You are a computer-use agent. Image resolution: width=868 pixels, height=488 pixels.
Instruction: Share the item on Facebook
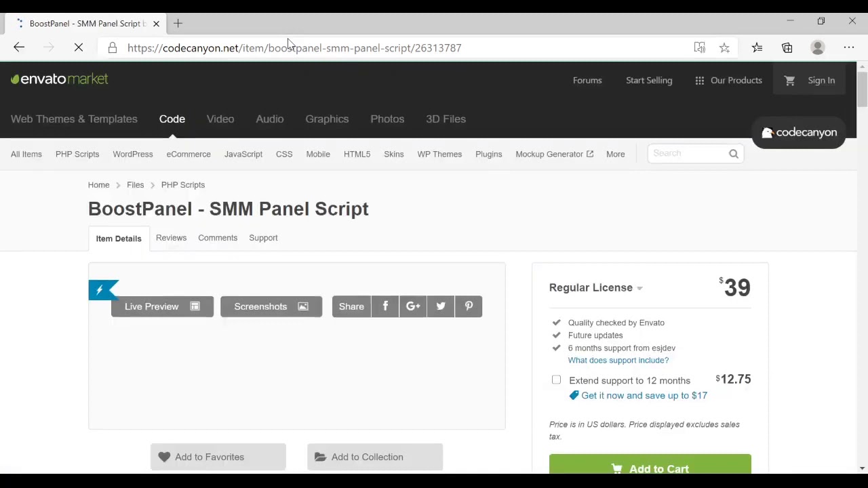[x=385, y=306]
